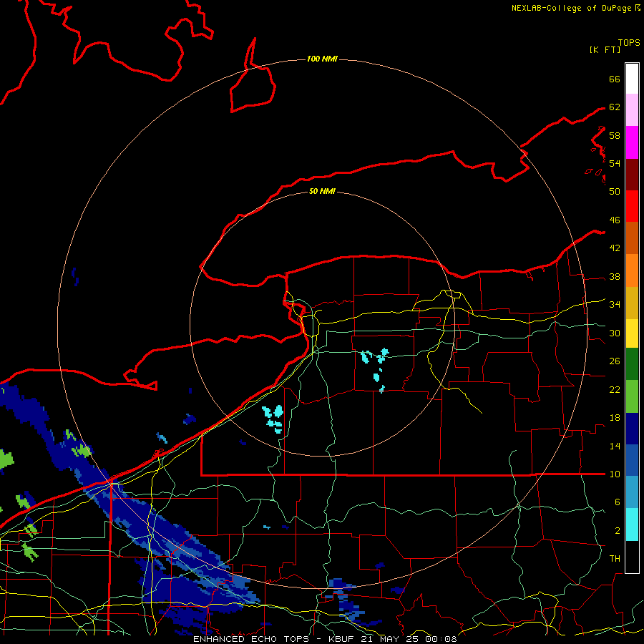Viewport: 644px width, 644px height.
Task: Click the '58' scale value
Action: tap(615, 135)
